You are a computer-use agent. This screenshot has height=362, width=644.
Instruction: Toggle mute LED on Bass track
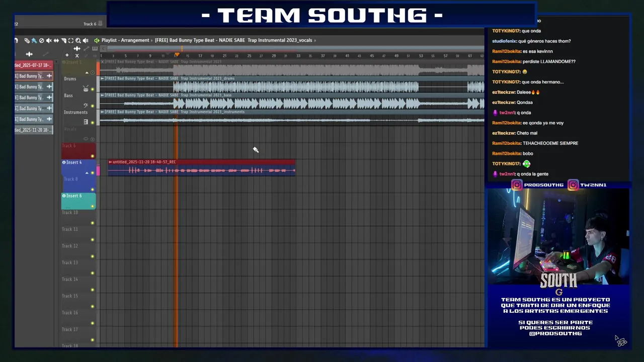[x=93, y=106]
